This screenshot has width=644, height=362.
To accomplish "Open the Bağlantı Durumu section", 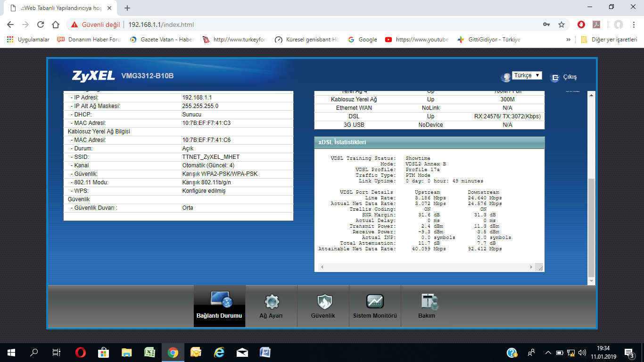I will coord(219,306).
